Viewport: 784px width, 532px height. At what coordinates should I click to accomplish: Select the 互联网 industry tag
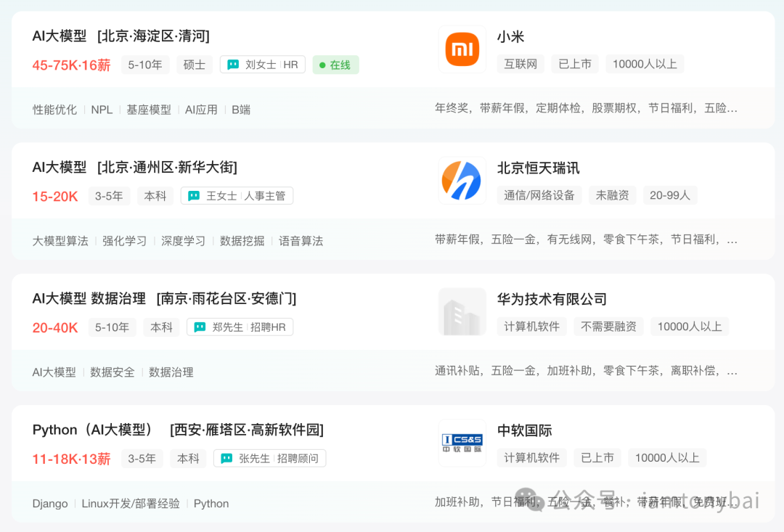coord(520,64)
